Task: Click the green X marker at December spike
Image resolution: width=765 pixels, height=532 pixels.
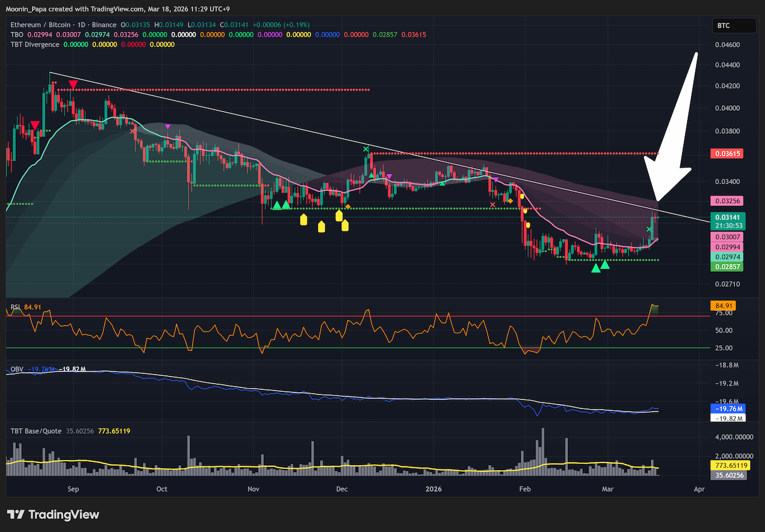Action: tap(366, 150)
